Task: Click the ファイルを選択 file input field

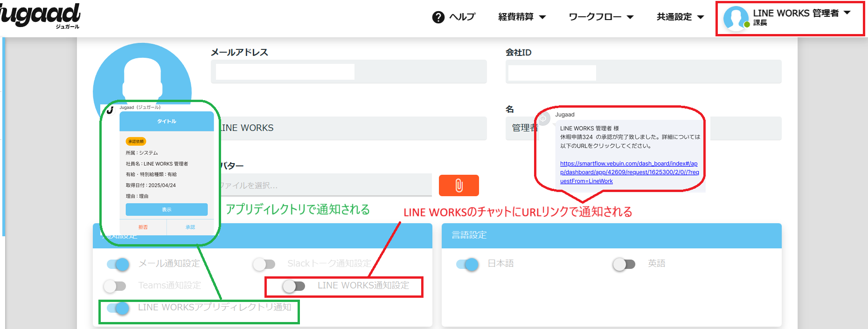Action: click(325, 185)
